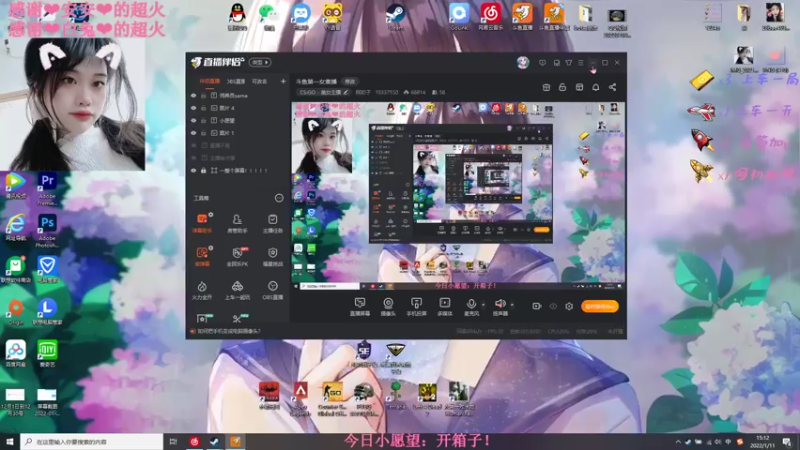Add 摄像头 camera source

coord(388,307)
